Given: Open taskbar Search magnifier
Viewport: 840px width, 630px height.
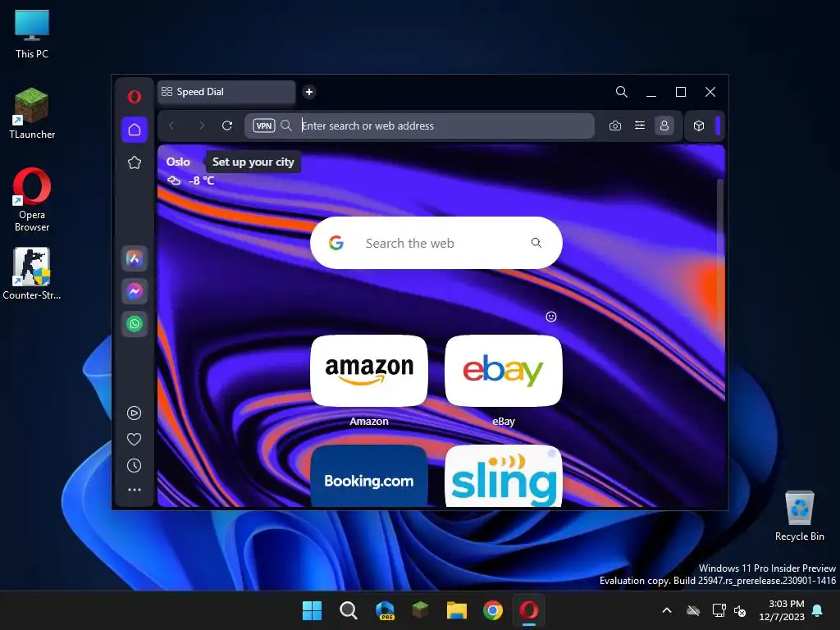Looking at the screenshot, I should coord(348,610).
